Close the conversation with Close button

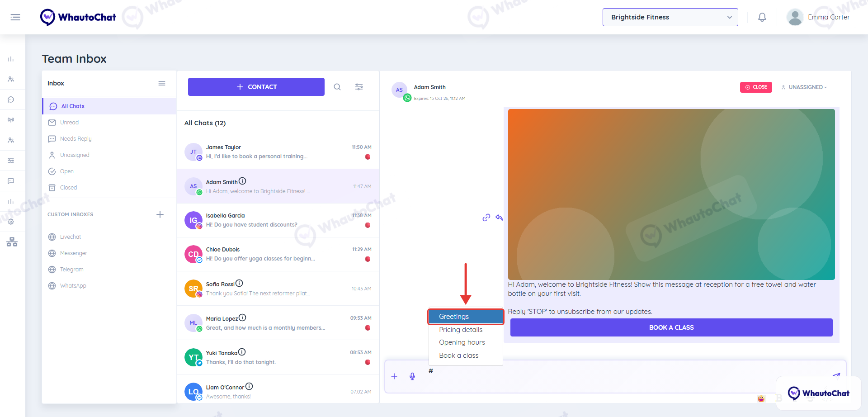click(756, 87)
